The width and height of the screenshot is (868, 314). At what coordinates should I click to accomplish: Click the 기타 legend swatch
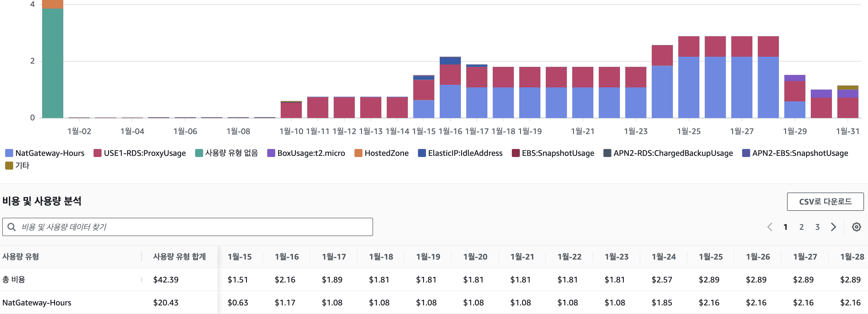click(x=9, y=166)
